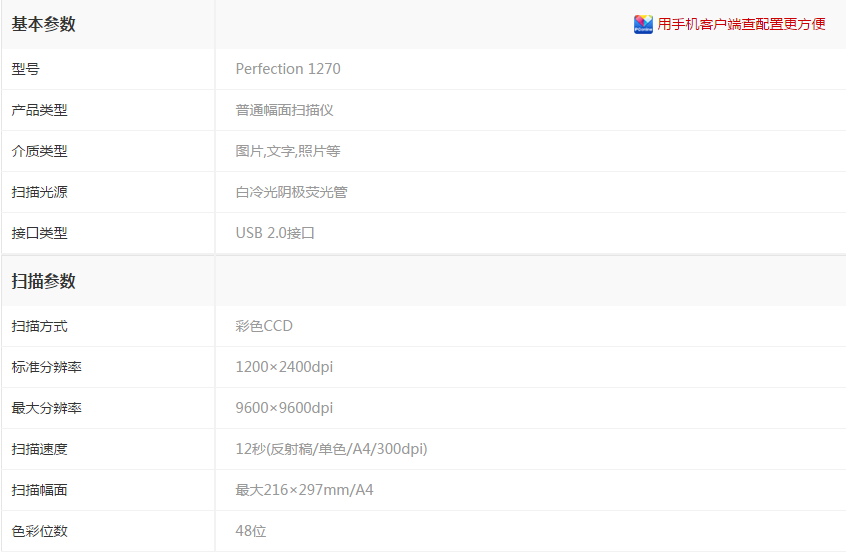Select the 9600×9600dpi maximum resolution value
Screen dimensions: 846x552
[x=284, y=408]
